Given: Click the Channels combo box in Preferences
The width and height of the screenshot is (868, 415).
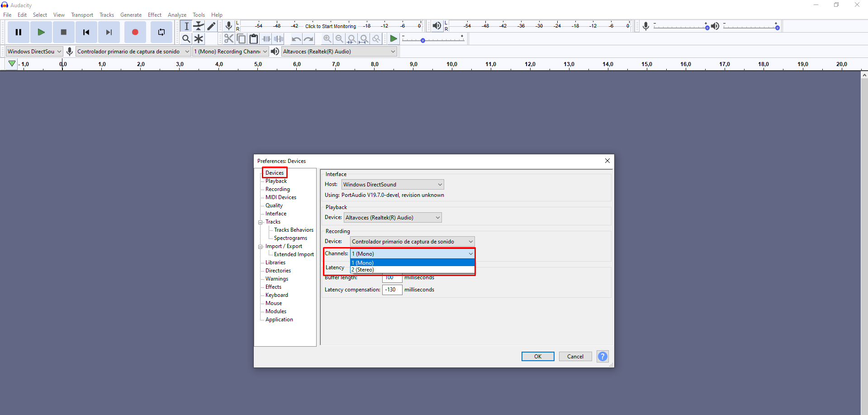Looking at the screenshot, I should click(x=412, y=254).
